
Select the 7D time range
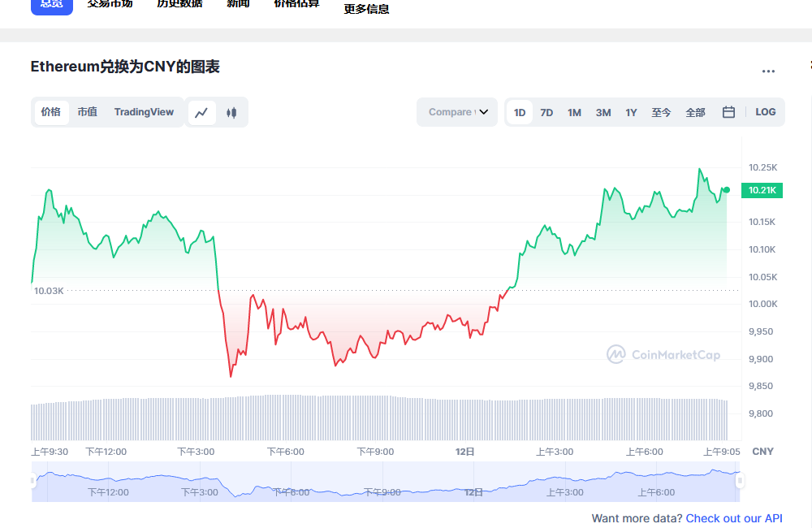tap(546, 112)
